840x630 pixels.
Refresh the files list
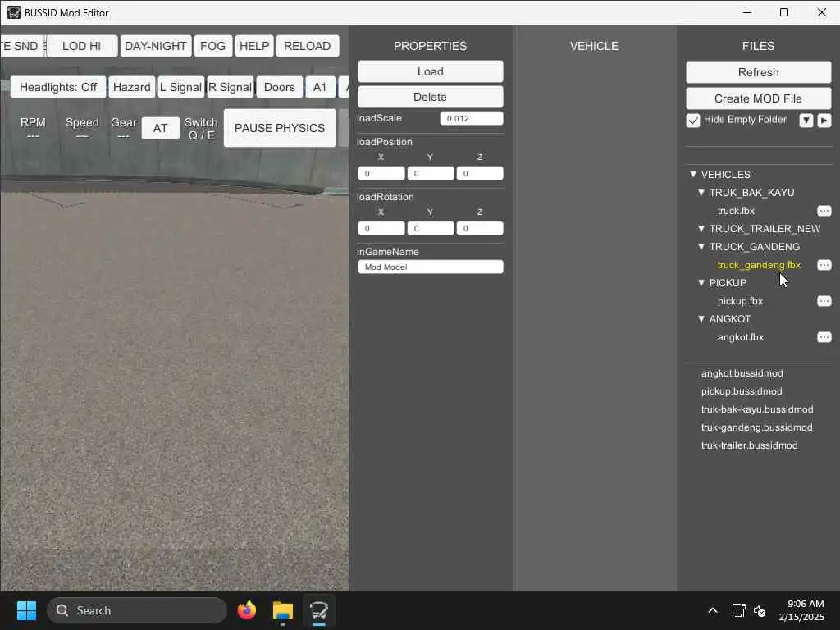tap(758, 72)
